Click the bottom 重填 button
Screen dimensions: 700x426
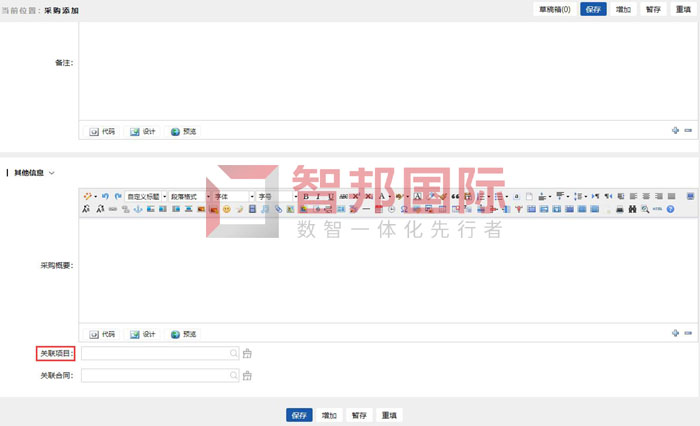390,414
